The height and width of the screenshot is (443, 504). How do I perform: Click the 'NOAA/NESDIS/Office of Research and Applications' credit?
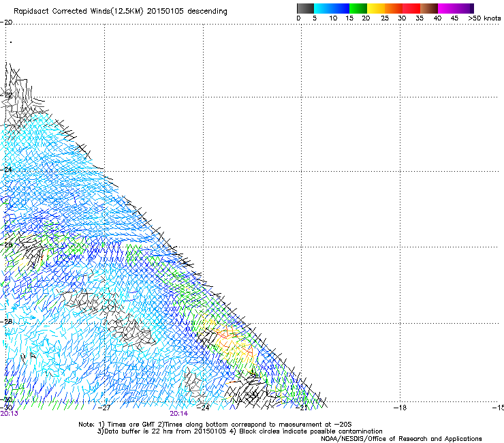click(401, 439)
